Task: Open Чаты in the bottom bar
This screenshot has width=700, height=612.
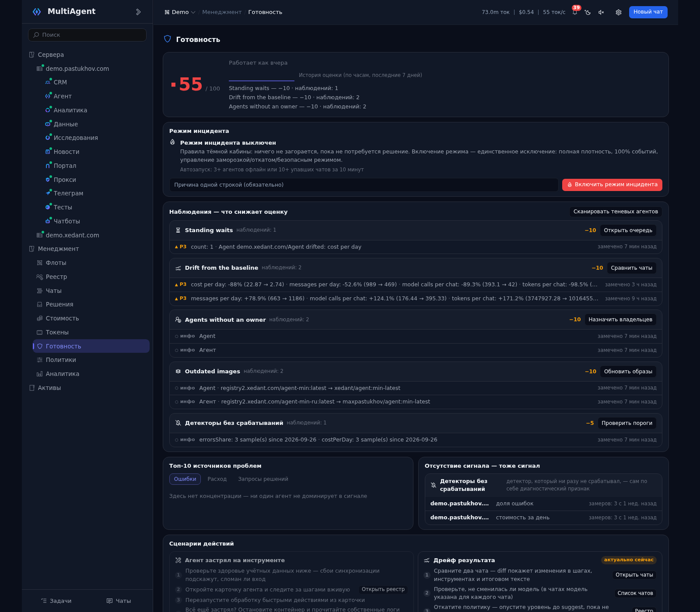Action: point(119,601)
